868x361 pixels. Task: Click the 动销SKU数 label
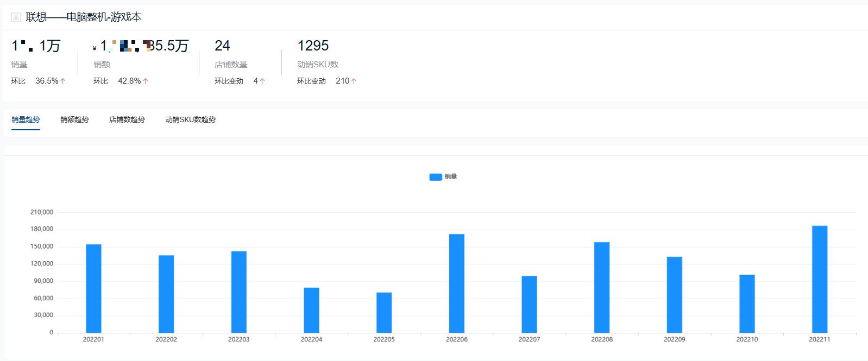pos(318,65)
